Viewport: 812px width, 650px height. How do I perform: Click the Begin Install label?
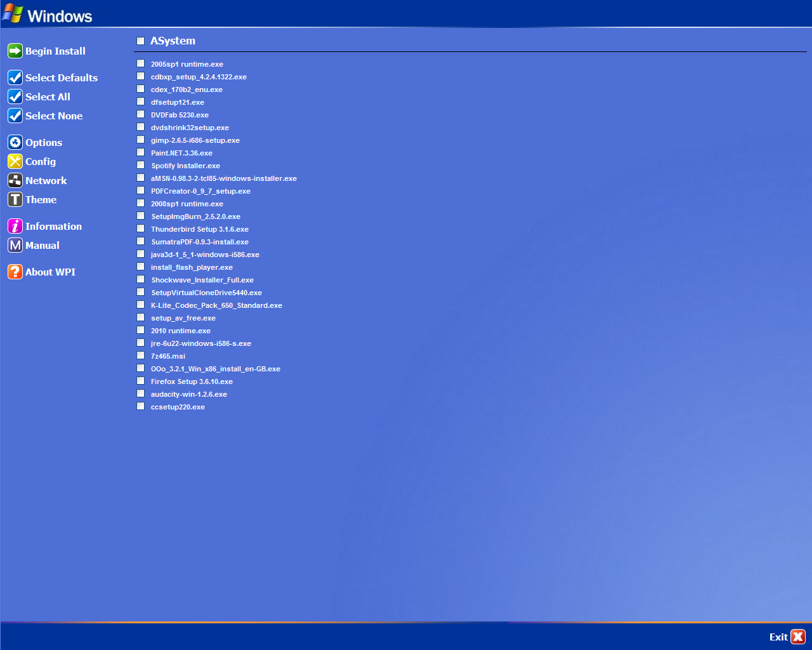(x=55, y=51)
